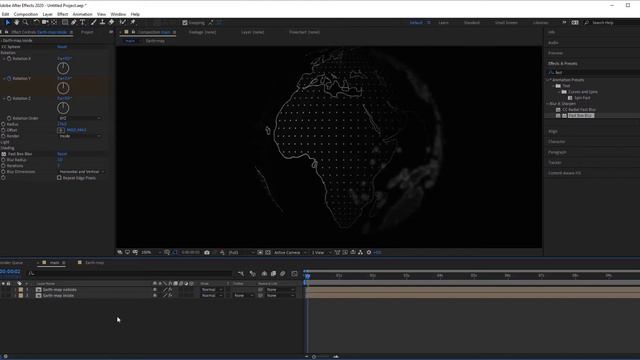The width and height of the screenshot is (640, 360).
Task: Open the Animation menu
Action: coord(82,14)
